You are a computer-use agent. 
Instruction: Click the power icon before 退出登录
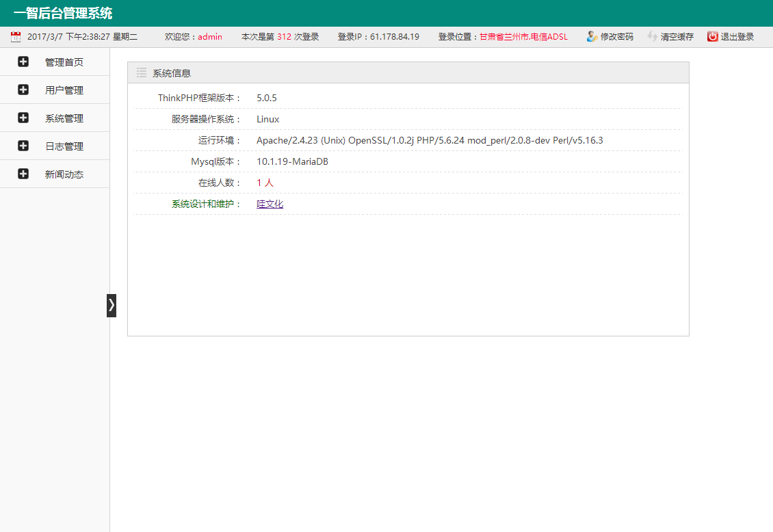(711, 36)
